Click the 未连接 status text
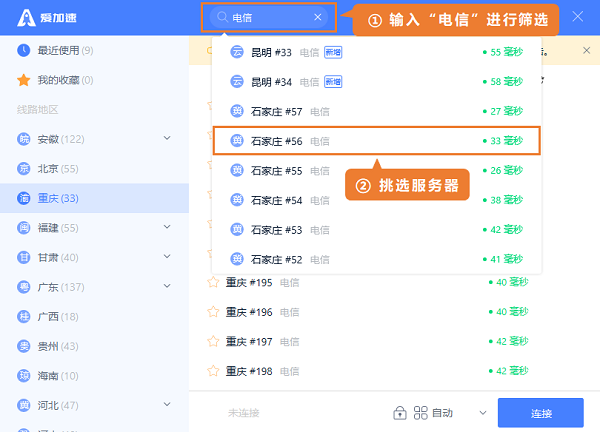This screenshot has width=600, height=432. tap(243, 413)
